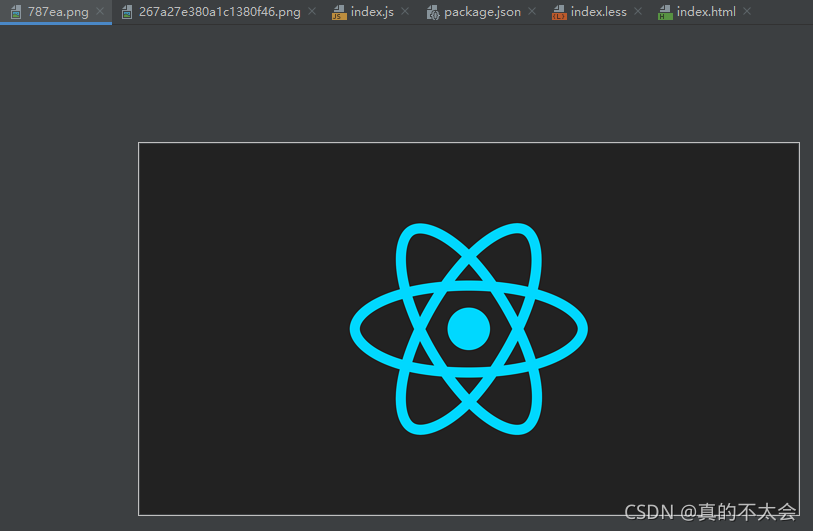Viewport: 813px width, 531px height.
Task: Click the 787ea.png image file icon
Action: tap(16, 12)
